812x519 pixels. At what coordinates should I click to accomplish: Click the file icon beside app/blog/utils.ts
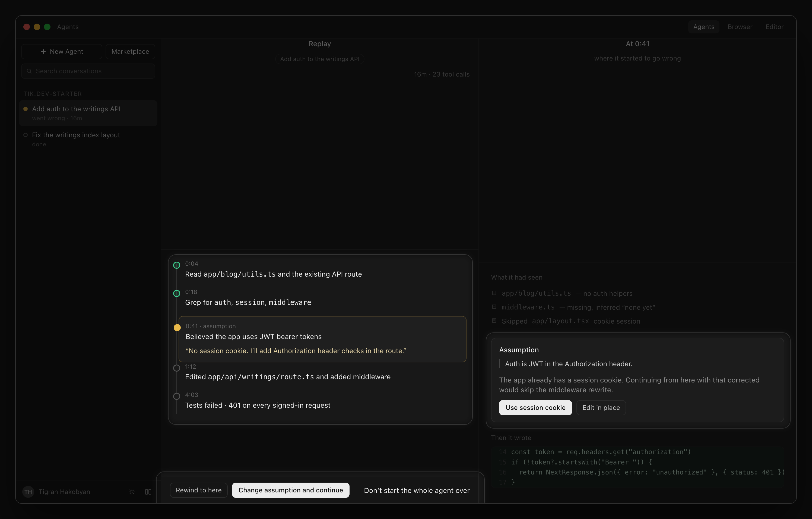coord(494,293)
